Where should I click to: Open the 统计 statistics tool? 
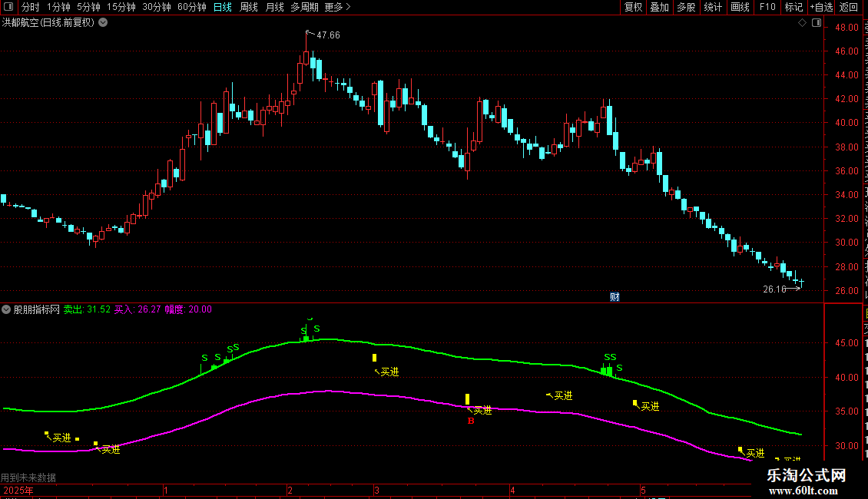click(x=713, y=7)
